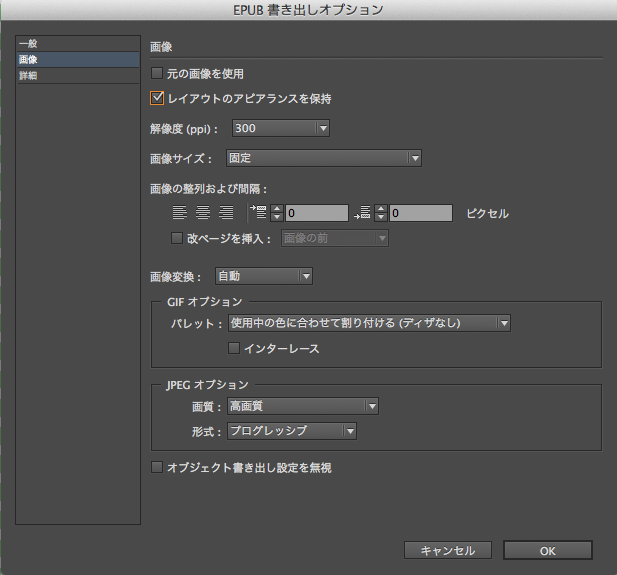Select 一般 in the category list

pos(78,44)
